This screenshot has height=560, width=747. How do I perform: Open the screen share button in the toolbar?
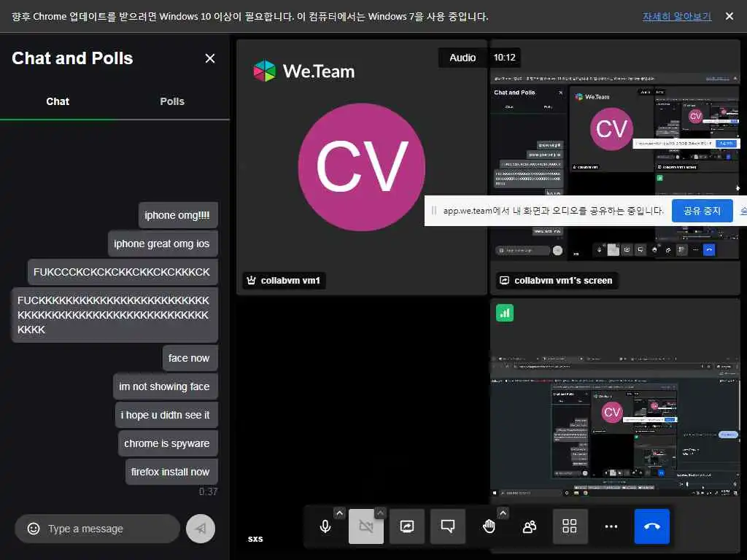click(407, 526)
